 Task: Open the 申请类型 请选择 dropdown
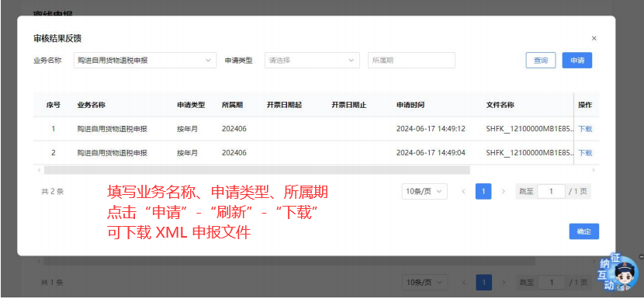[312, 61]
